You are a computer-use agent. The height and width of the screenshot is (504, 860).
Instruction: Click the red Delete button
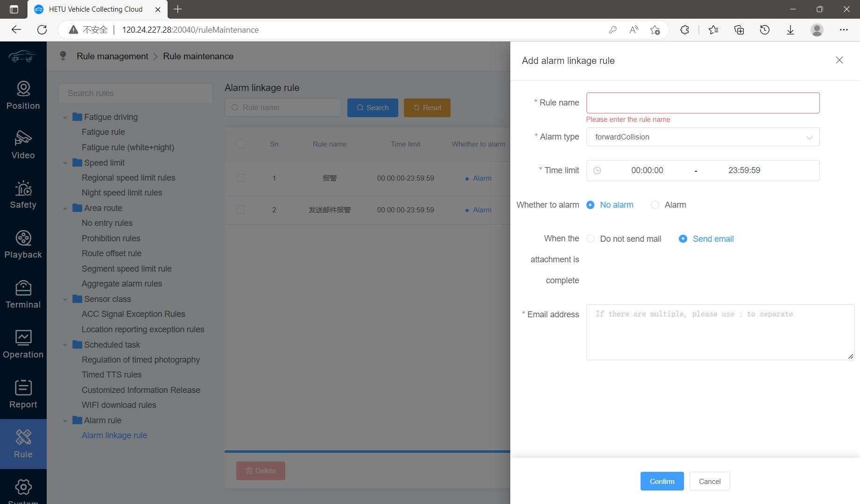pos(261,471)
